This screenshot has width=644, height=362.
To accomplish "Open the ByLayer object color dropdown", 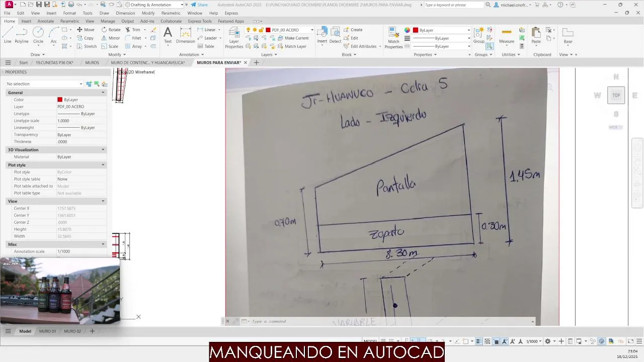I will (x=442, y=30).
